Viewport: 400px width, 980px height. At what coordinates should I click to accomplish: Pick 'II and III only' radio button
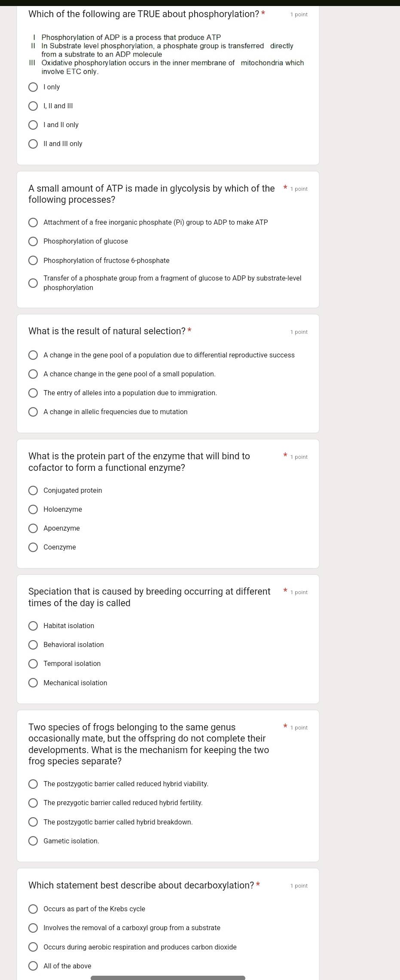[33, 144]
